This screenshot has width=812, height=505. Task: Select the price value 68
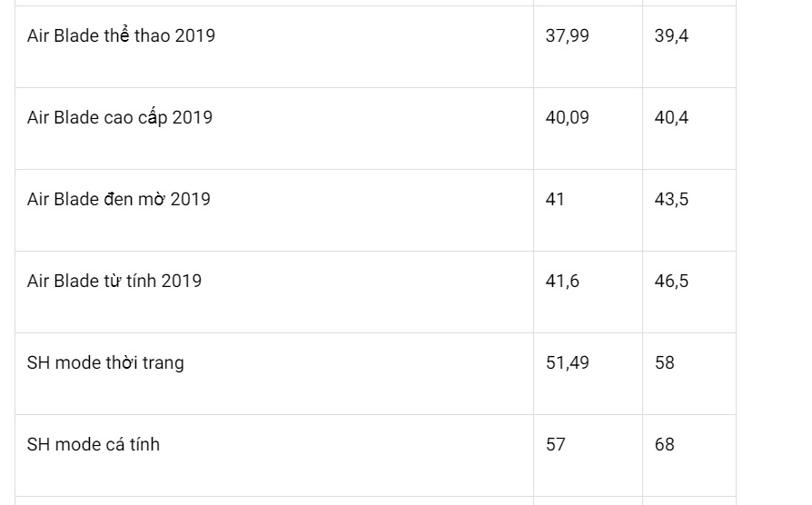click(664, 445)
